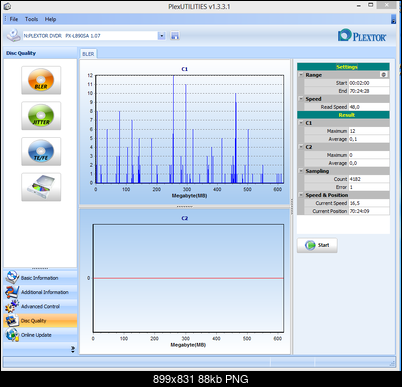Open the drive scan icon below TE/FE

tap(41, 187)
